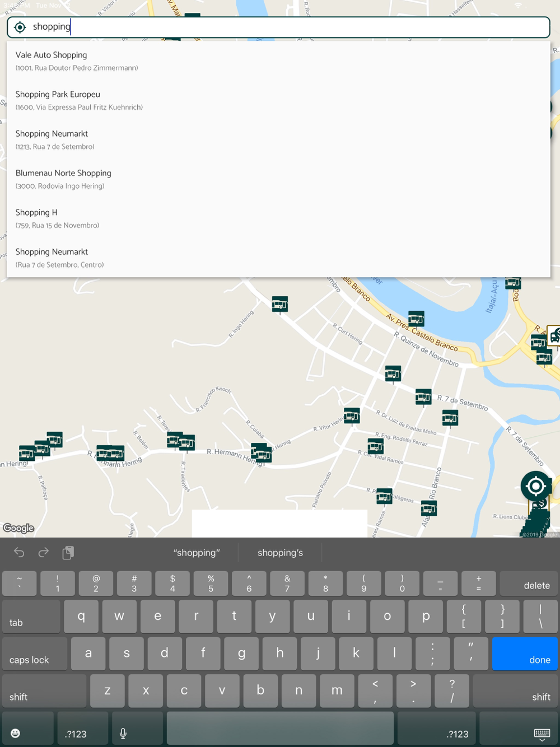The image size is (560, 747).
Task: Tap the plus and equals key
Action: 479,583
